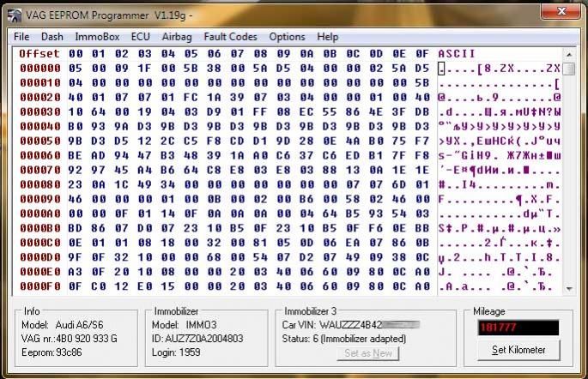This screenshot has width=588, height=379.
Task: Click byte FC in row 000020
Action: pos(191,98)
